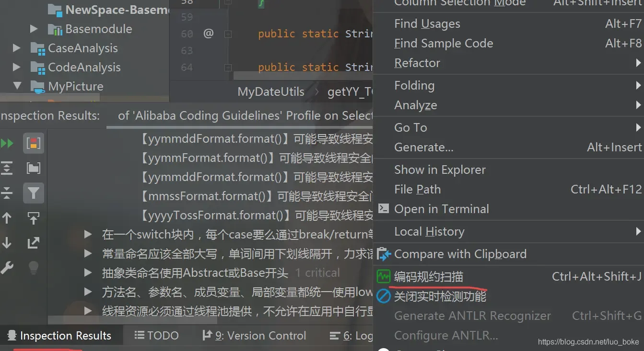Open the TODO tool window tab
Screen dimensions: 644x351
[156, 336]
